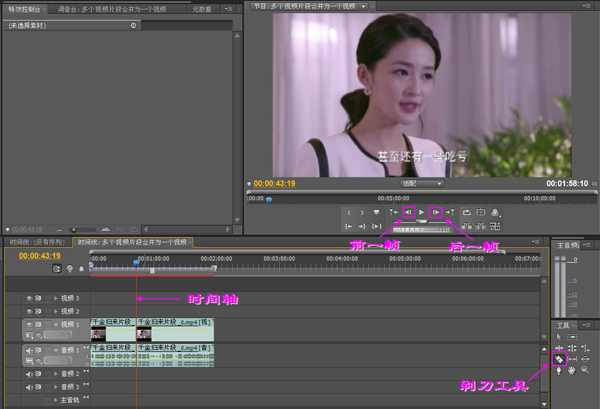
Task: Toggle Snap button in timeline header
Action: point(57,269)
